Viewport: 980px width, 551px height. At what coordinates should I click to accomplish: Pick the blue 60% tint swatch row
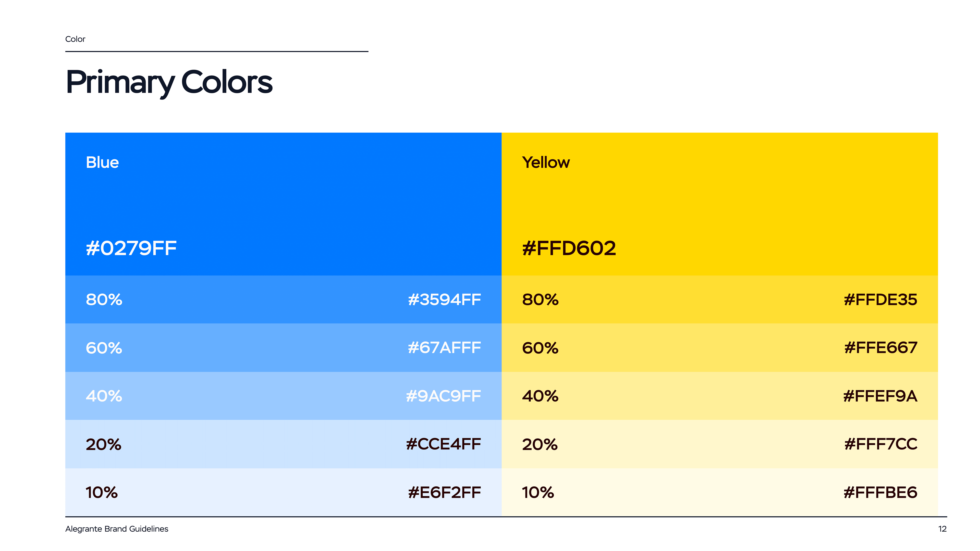[283, 347]
